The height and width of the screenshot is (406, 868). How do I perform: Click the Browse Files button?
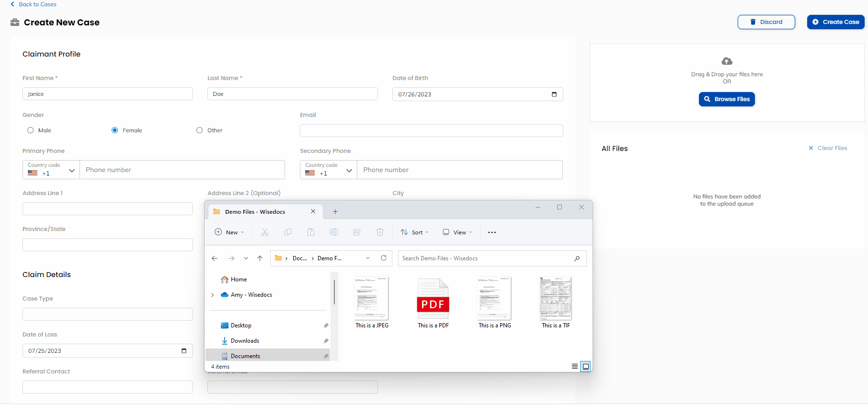(x=727, y=99)
